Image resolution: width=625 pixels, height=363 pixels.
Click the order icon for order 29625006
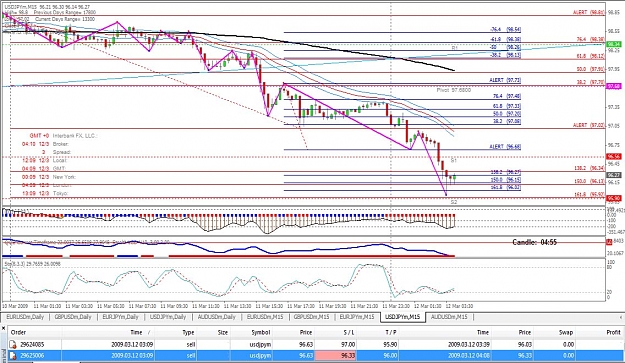click(x=13, y=355)
